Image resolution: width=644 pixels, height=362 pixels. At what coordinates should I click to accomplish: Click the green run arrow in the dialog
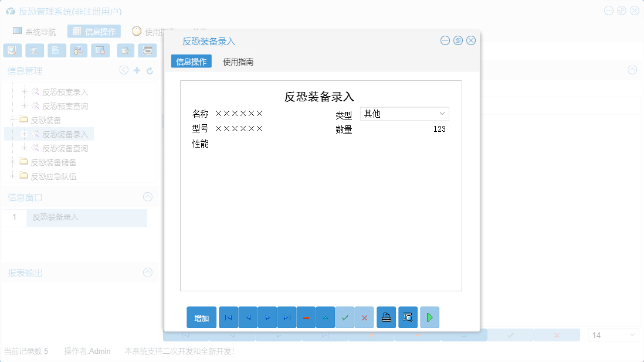[x=429, y=317]
